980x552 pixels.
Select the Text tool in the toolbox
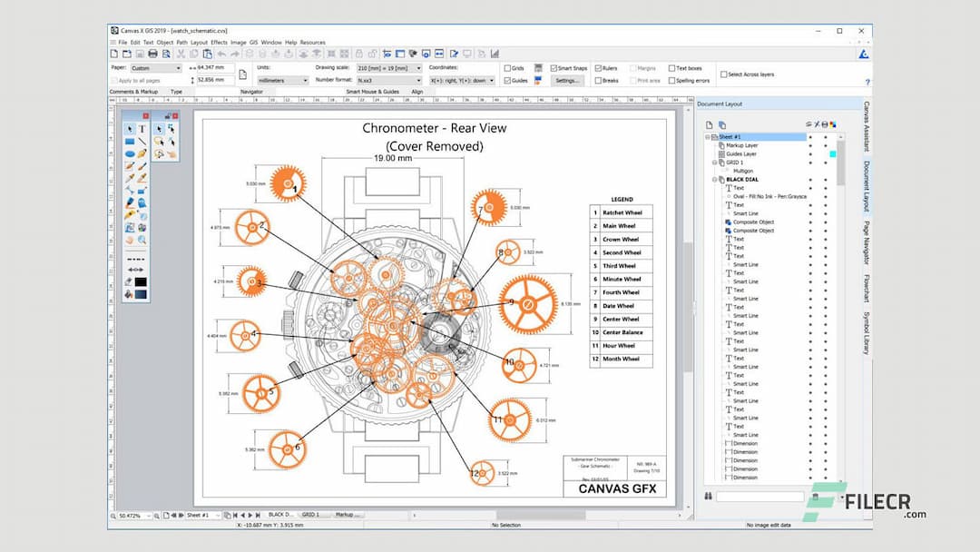pos(144,129)
